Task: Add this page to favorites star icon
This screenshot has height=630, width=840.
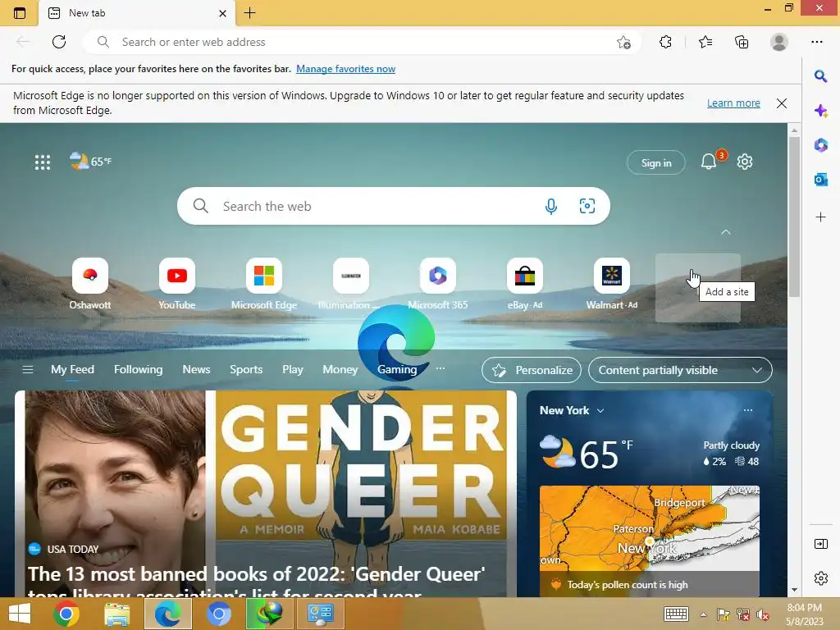Action: 623,42
